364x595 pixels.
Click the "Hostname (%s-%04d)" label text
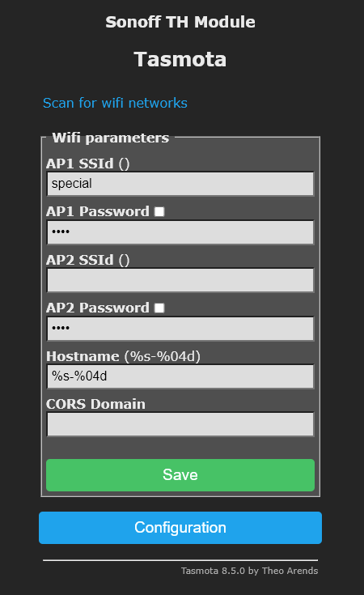point(123,356)
